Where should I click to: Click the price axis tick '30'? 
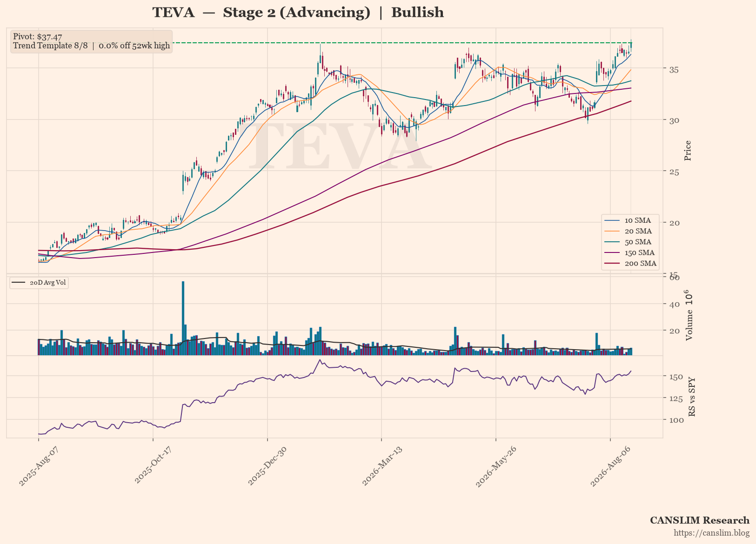click(x=673, y=120)
